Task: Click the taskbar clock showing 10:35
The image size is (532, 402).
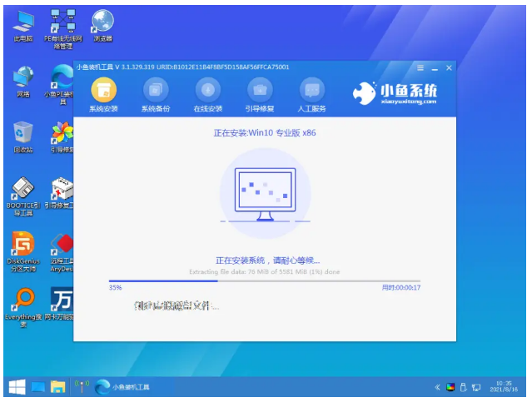Action: tap(504, 386)
